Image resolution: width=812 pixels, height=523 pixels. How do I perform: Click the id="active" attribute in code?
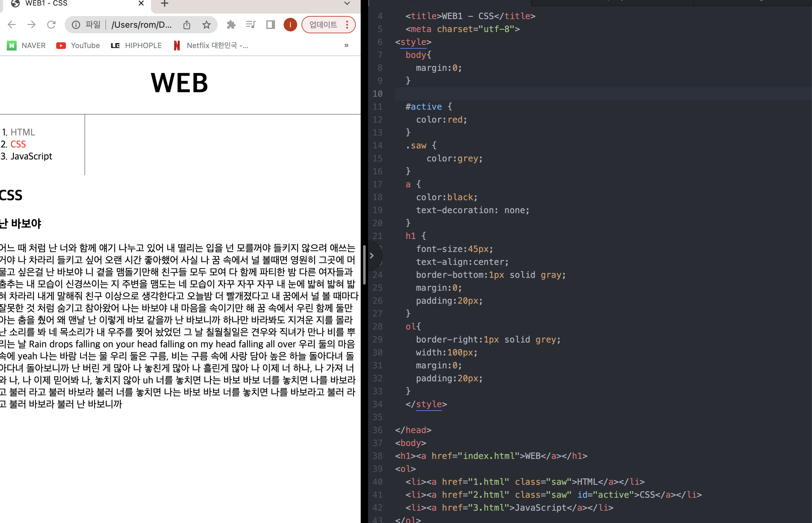coord(606,494)
